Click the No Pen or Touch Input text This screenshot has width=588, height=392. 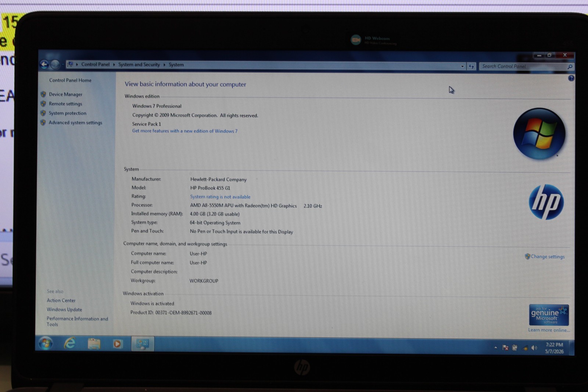(241, 232)
